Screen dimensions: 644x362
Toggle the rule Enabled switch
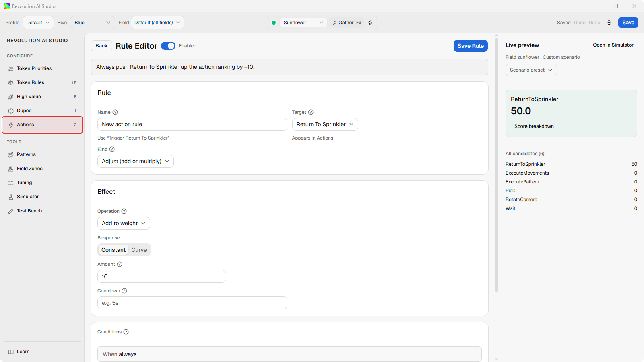pos(168,46)
